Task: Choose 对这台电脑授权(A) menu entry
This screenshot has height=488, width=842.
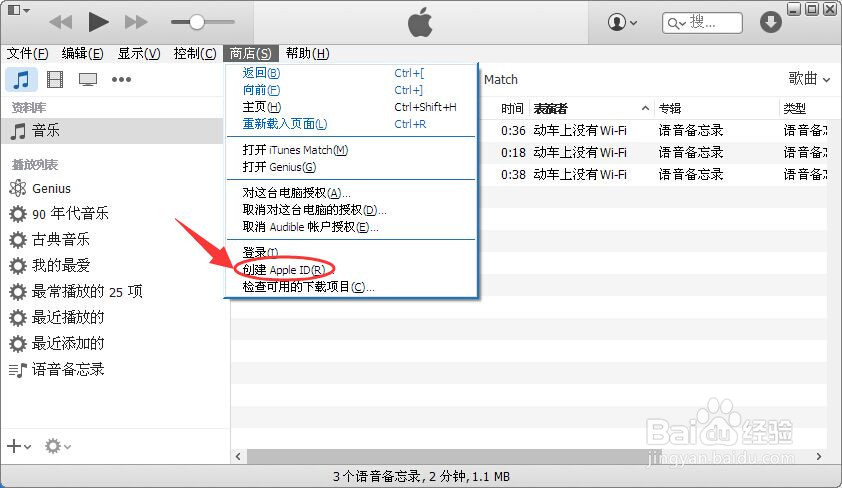Action: [351, 193]
